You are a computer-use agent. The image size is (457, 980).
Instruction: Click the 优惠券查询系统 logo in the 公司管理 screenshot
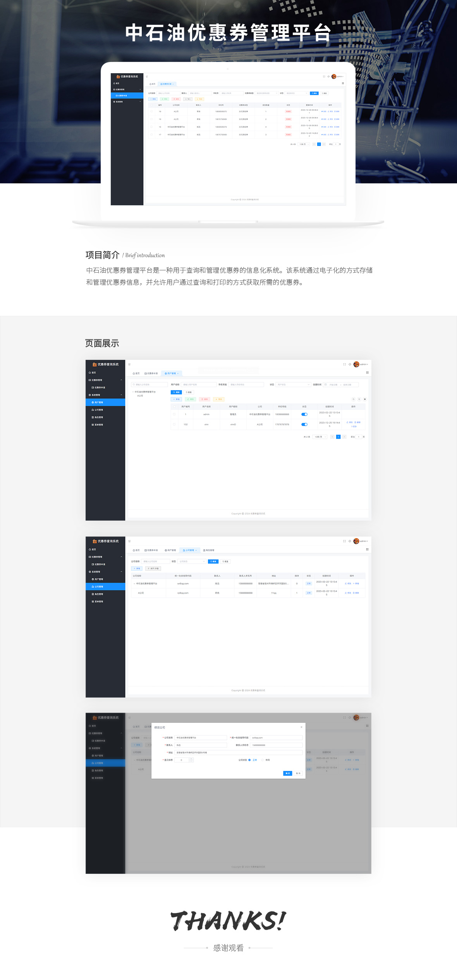pos(105,541)
